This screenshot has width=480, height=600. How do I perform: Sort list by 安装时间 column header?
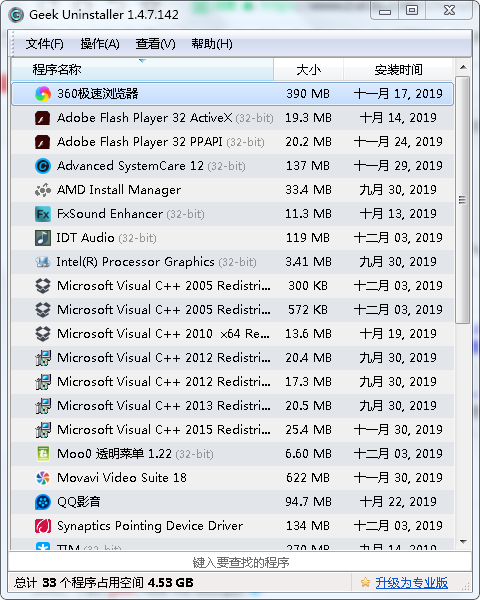click(x=398, y=70)
